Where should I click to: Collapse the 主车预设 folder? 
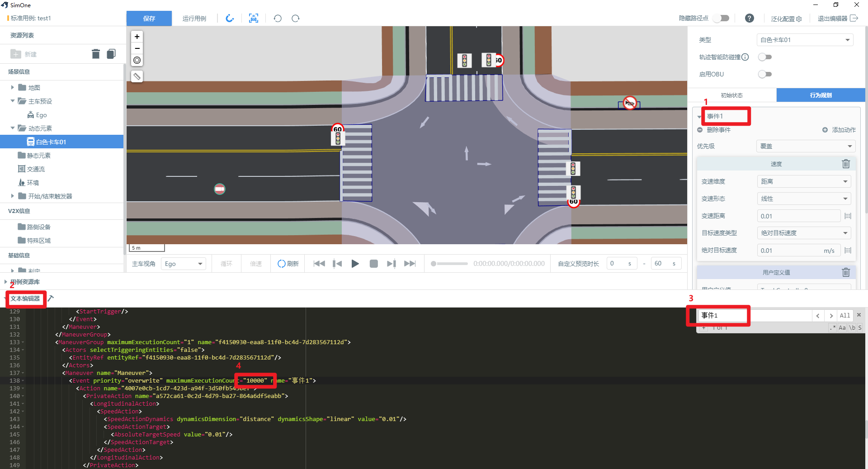13,101
